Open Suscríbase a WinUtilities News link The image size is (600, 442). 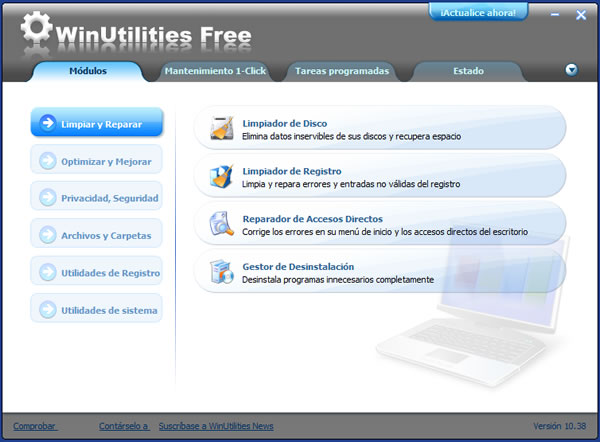pos(216,426)
